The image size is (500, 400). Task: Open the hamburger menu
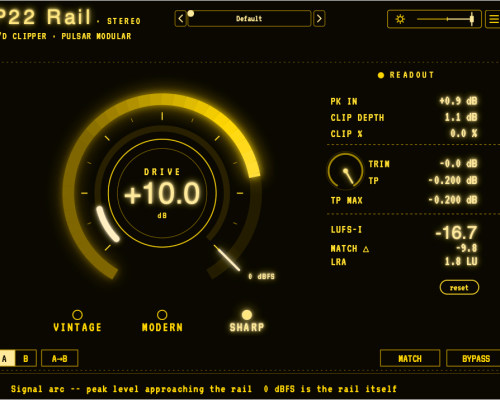pos(493,19)
